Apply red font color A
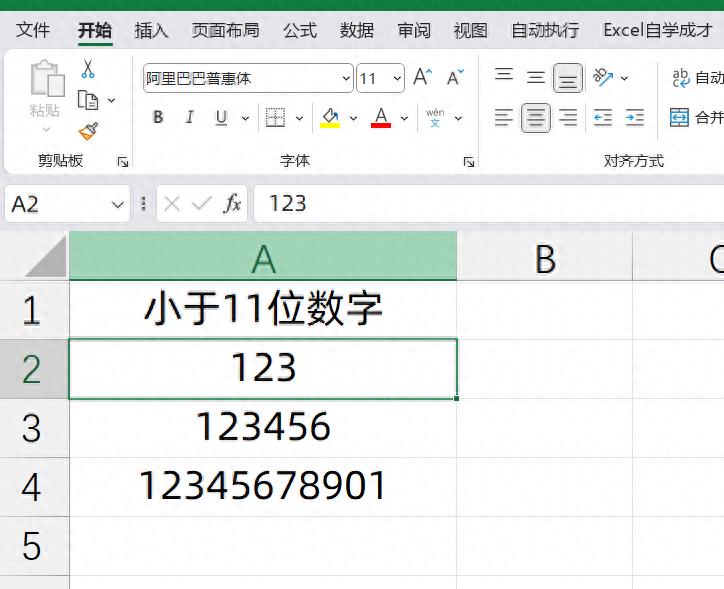724x589 pixels. pyautogui.click(x=381, y=118)
